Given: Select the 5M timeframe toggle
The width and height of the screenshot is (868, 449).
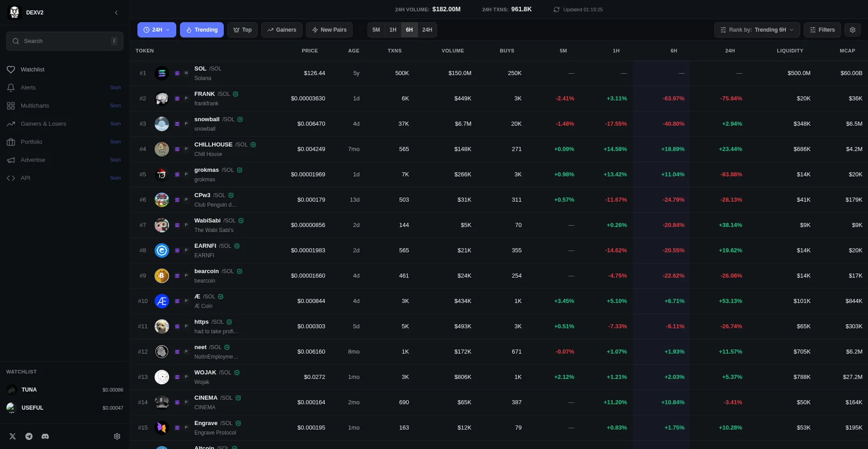Looking at the screenshot, I should pos(376,30).
